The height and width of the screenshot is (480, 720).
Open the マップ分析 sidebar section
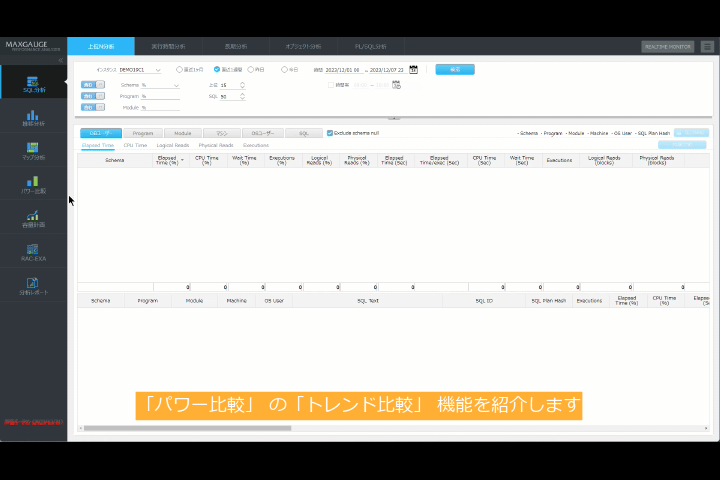click(34, 150)
